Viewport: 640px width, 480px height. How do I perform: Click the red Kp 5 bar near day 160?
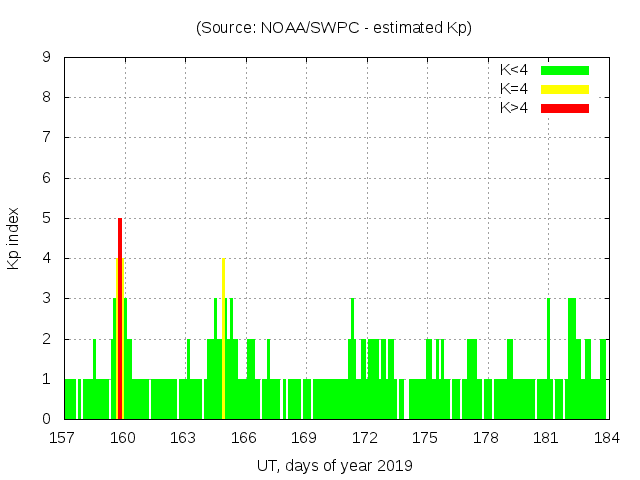click(x=120, y=320)
